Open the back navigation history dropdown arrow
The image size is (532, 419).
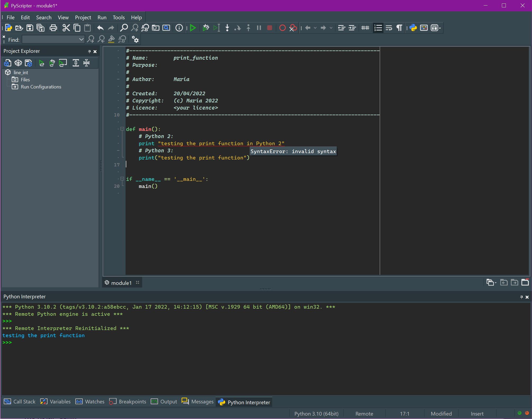click(315, 28)
